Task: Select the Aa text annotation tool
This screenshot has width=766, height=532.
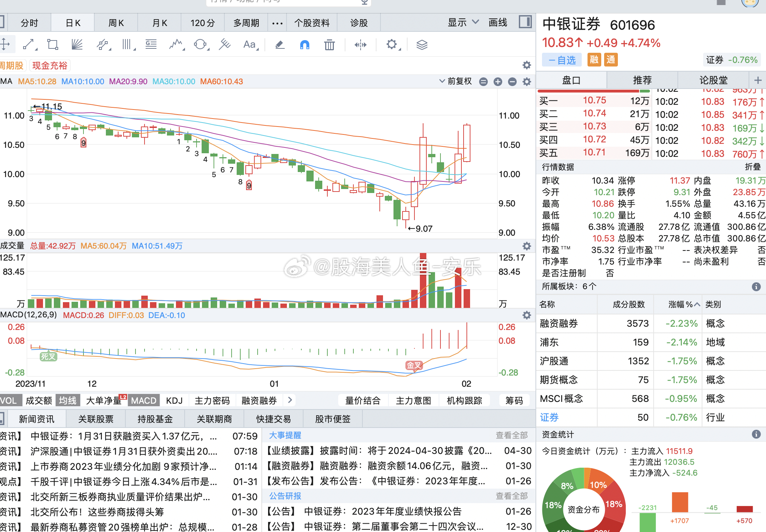Action: pyautogui.click(x=250, y=44)
